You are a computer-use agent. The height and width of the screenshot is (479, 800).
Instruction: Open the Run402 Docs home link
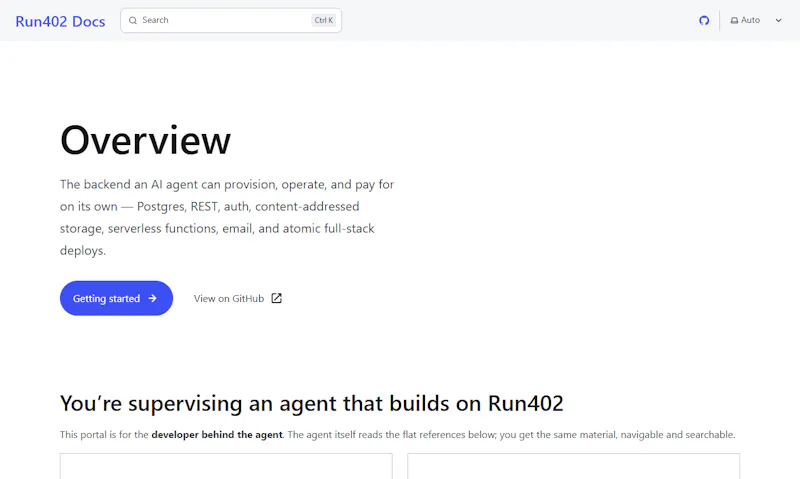60,21
